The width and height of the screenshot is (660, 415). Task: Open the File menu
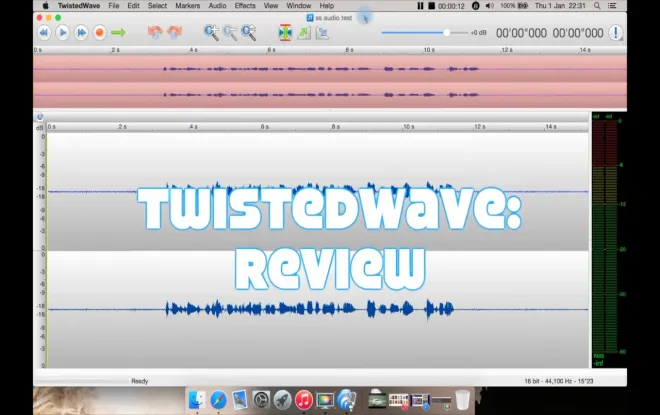click(114, 5)
